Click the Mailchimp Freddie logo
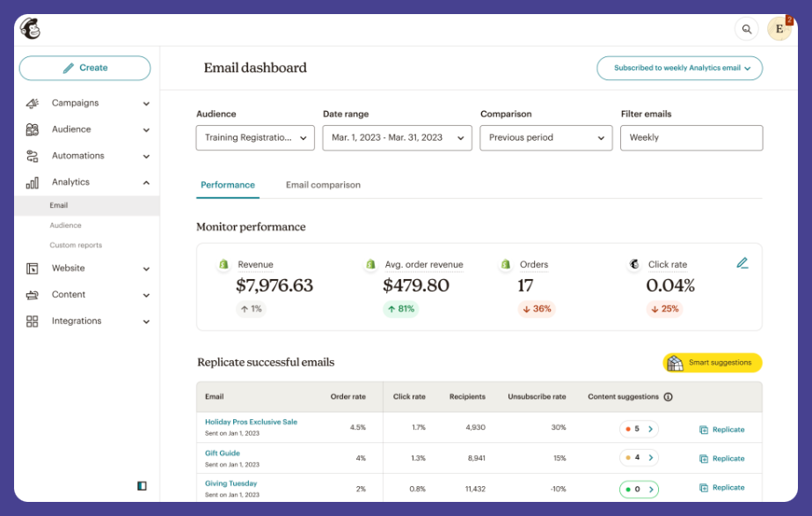812x516 pixels. tap(31, 29)
